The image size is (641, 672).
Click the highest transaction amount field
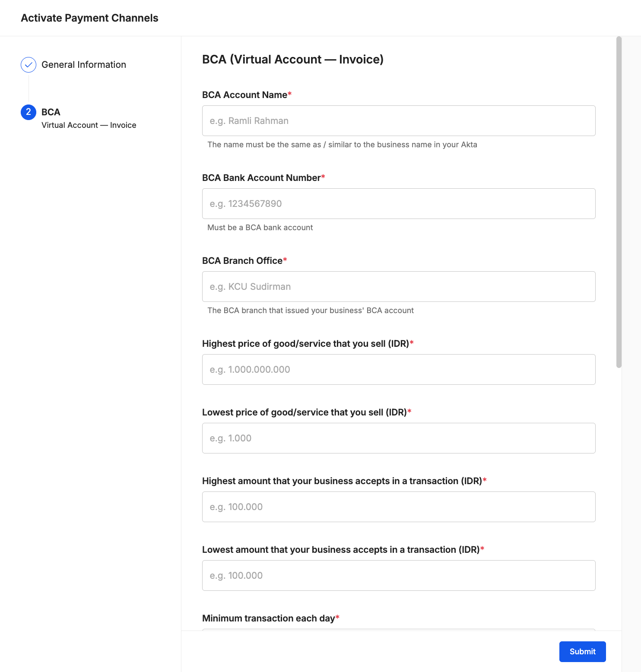(398, 507)
